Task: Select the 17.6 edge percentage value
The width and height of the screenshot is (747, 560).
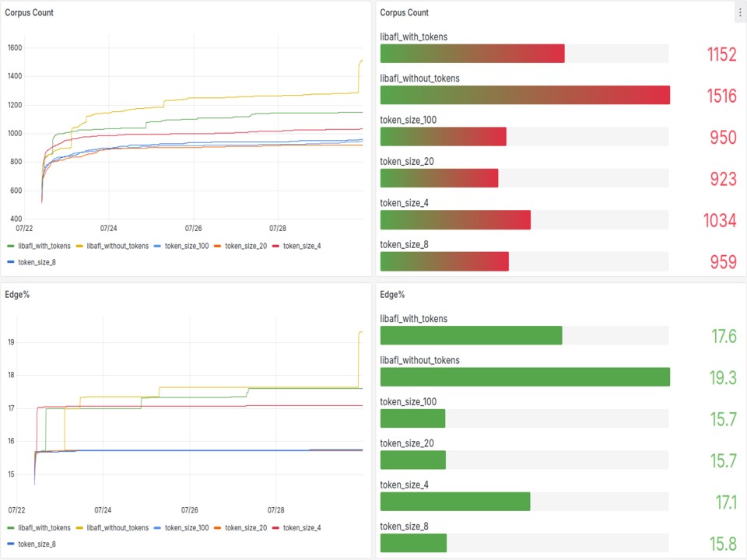Action: (x=724, y=336)
